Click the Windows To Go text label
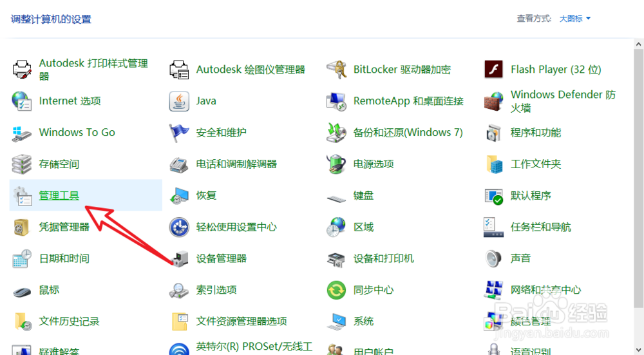The height and width of the screenshot is (355, 644). point(77,133)
